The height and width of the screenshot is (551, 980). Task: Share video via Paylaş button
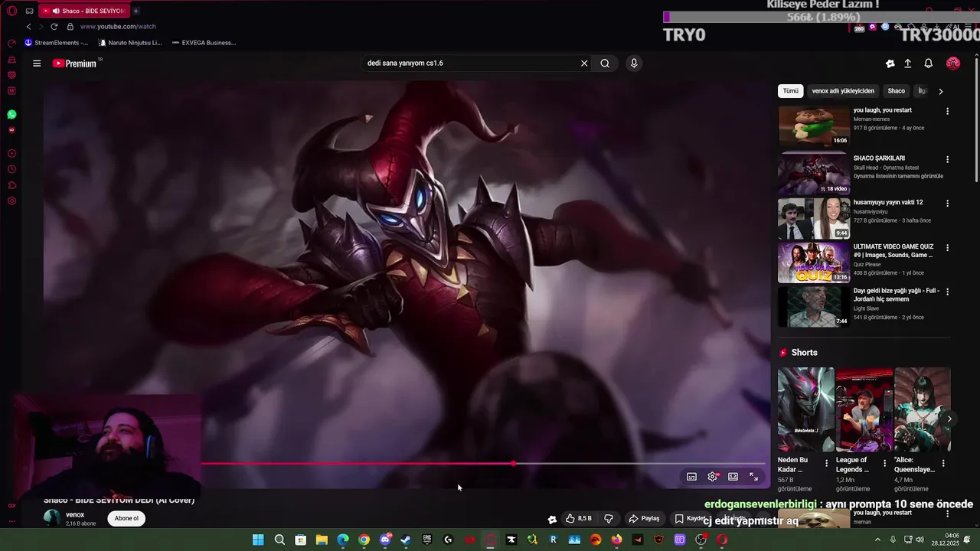pos(644,519)
